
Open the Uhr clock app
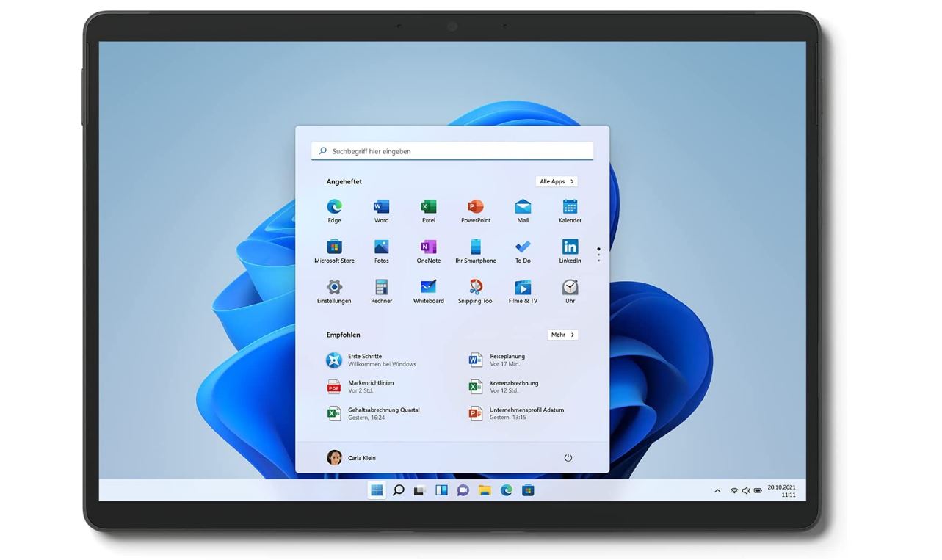pos(570,291)
